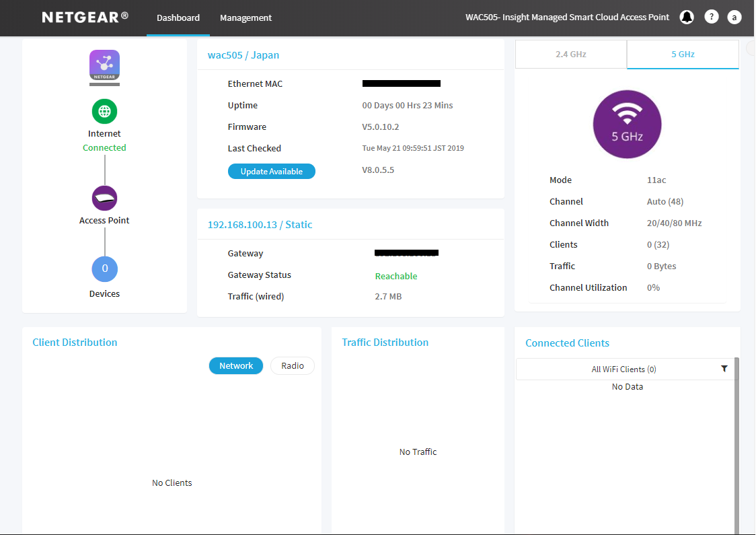Click the Last Checked label
This screenshot has height=535, width=756.
tap(254, 149)
